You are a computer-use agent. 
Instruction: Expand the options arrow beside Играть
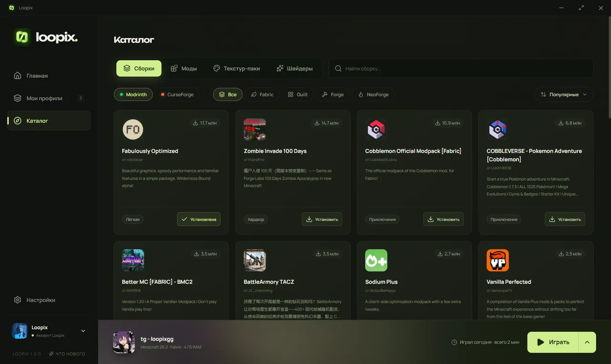587,342
